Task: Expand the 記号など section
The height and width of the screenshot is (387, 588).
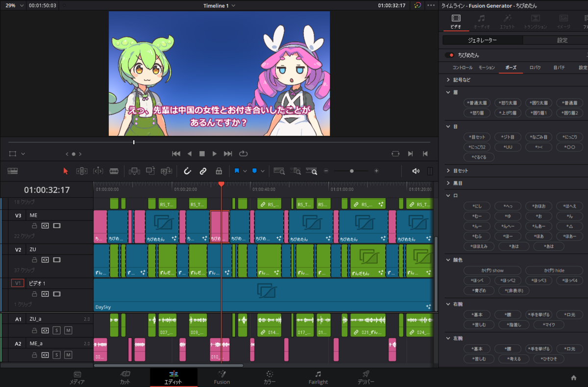Action: click(448, 79)
